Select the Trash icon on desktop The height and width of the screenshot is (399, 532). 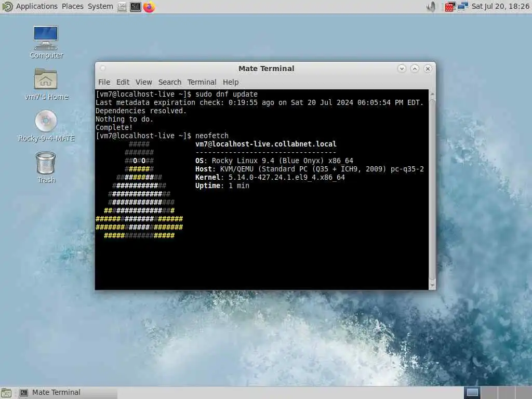pos(46,167)
